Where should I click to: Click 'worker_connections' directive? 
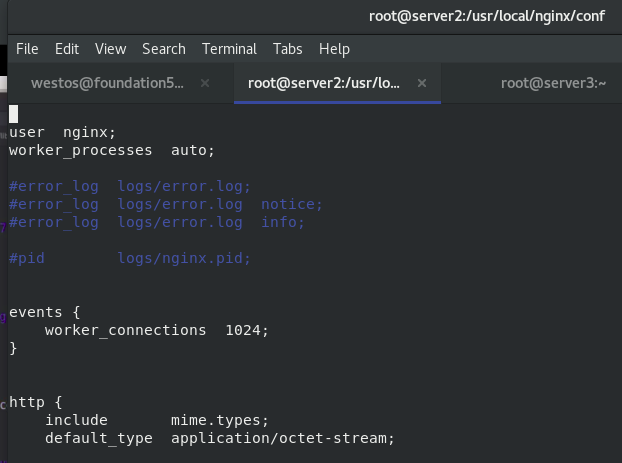click(125, 330)
